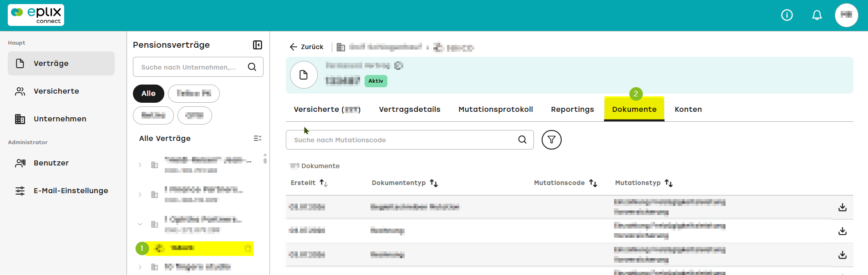Screen dimensions: 868x275
Task: Open the info icon in header
Action: pyautogui.click(x=787, y=15)
